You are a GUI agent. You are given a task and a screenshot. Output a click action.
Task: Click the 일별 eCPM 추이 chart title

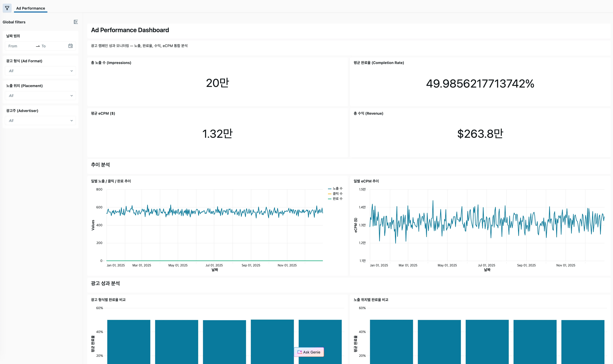click(x=366, y=181)
